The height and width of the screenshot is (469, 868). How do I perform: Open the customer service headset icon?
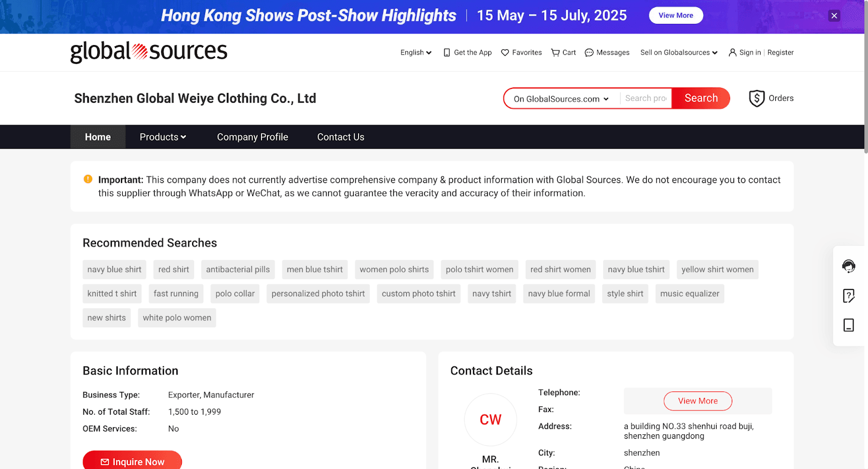pyautogui.click(x=848, y=266)
